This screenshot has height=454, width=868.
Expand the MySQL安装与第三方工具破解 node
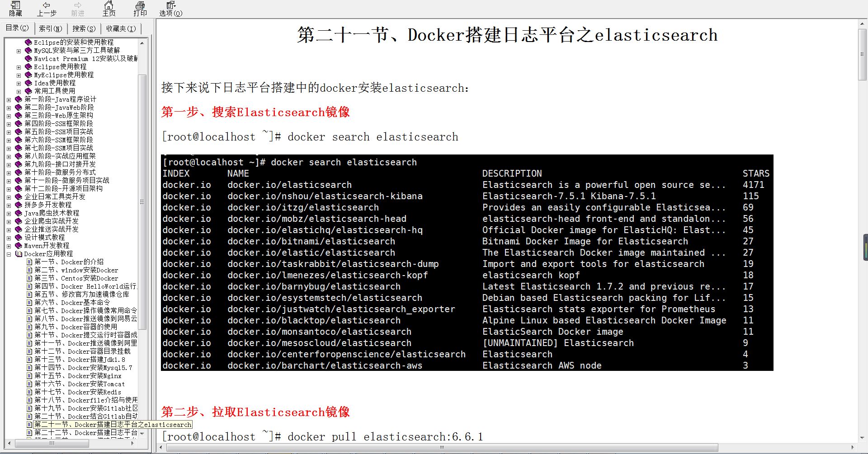coord(19,51)
